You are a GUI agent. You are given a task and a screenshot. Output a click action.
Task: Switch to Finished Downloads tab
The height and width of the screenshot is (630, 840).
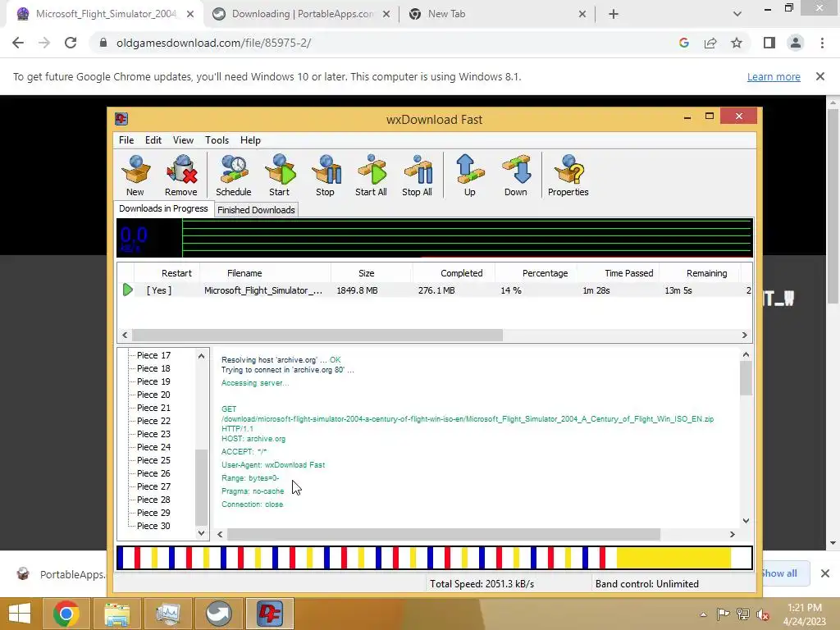pyautogui.click(x=256, y=210)
